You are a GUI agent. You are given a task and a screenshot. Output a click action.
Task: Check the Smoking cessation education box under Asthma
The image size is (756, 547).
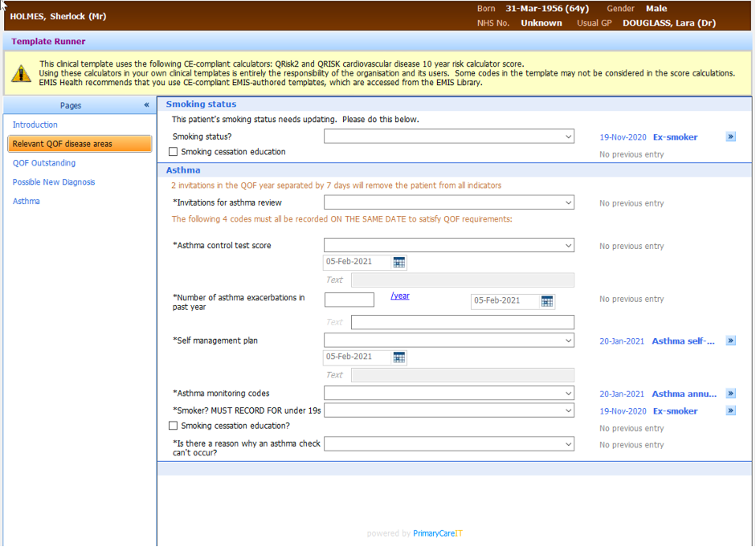coord(173,425)
